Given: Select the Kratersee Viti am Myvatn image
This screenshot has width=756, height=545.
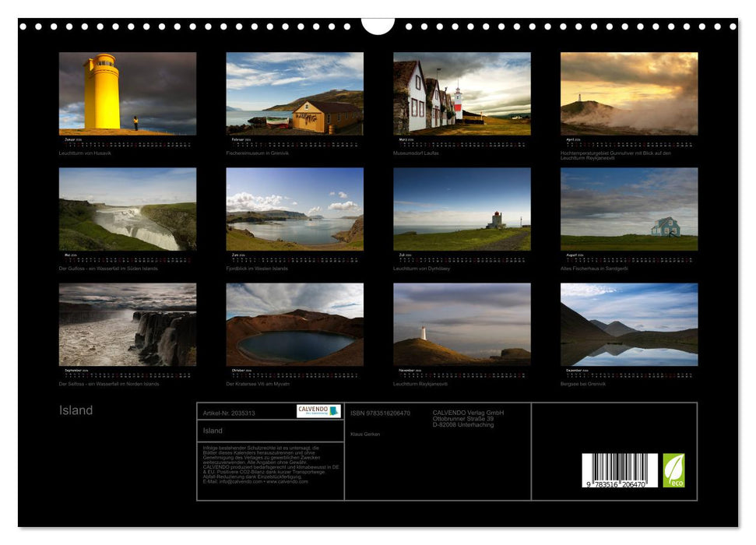Looking at the screenshot, I should point(294,324).
